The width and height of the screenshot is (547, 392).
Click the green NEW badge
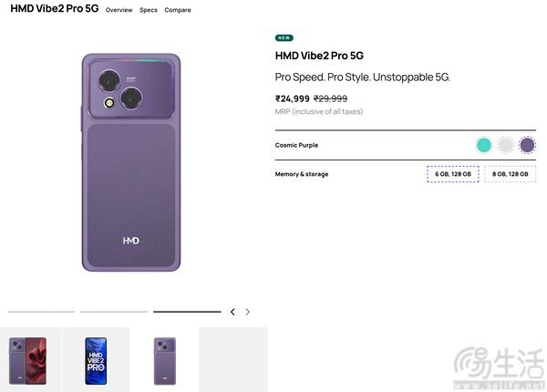coord(284,37)
